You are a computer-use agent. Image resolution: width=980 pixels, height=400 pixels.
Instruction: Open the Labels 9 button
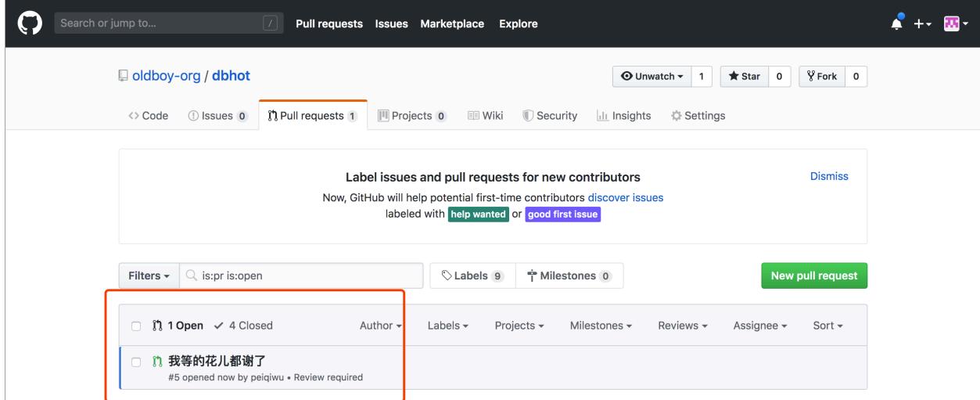(x=472, y=276)
